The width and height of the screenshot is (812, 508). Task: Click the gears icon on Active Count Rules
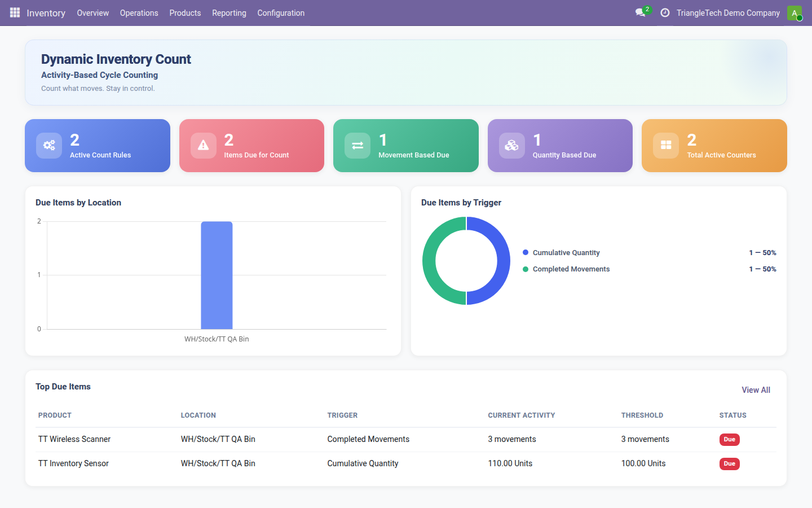(49, 146)
